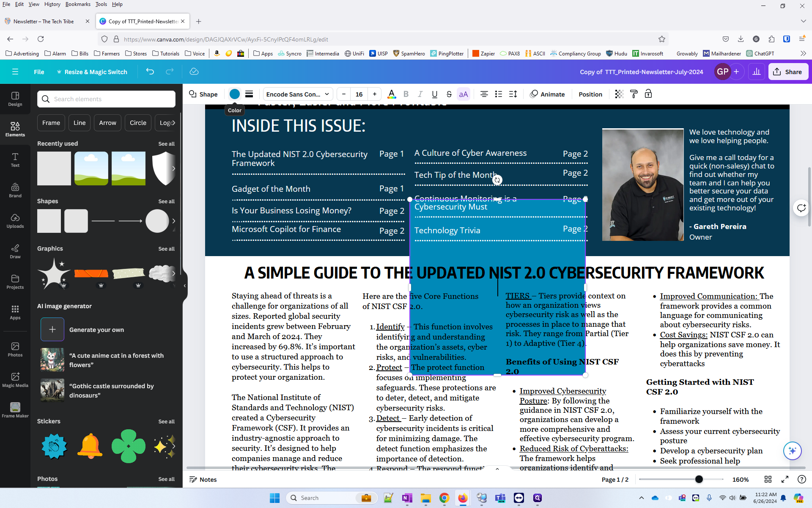
Task: Open the Firefox History menu
Action: pyautogui.click(x=52, y=4)
